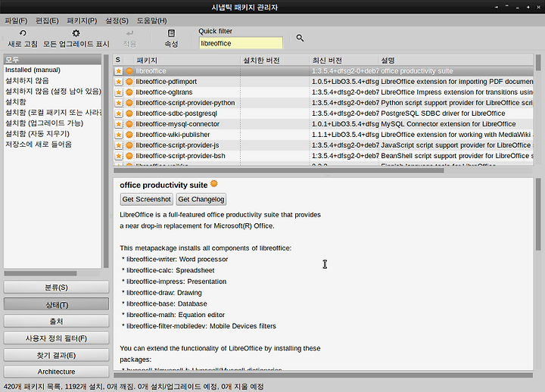Click the 사용자 정의 필터(F) button

(x=56, y=338)
